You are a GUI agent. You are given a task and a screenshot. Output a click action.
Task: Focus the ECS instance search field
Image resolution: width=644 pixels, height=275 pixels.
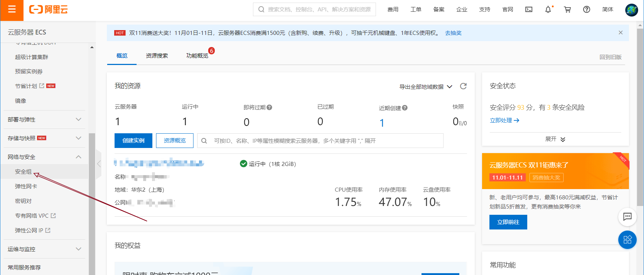320,141
